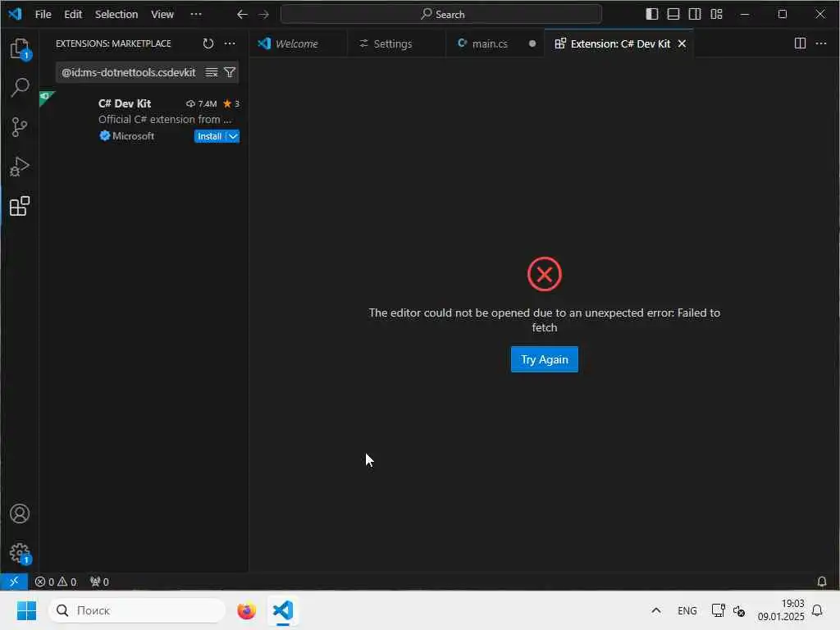The image size is (840, 630).
Task: Open a remote window from the status bar
Action: click(x=14, y=582)
